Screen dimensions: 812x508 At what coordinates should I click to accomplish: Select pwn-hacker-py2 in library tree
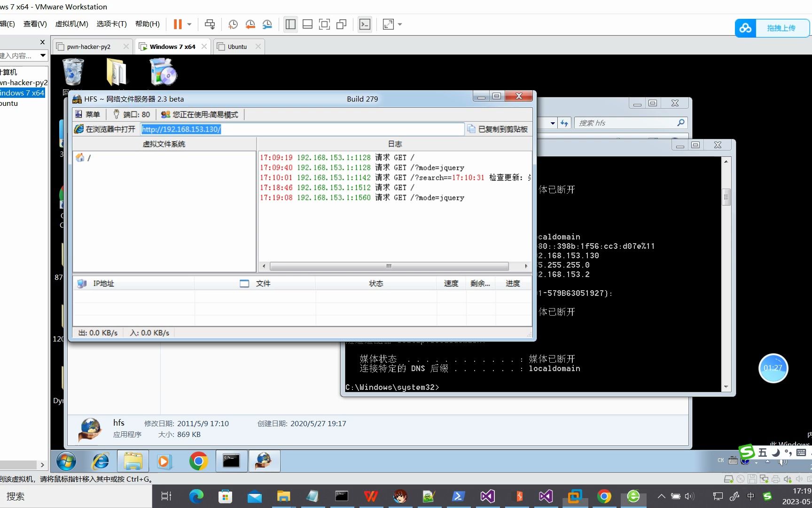pyautogui.click(x=23, y=82)
